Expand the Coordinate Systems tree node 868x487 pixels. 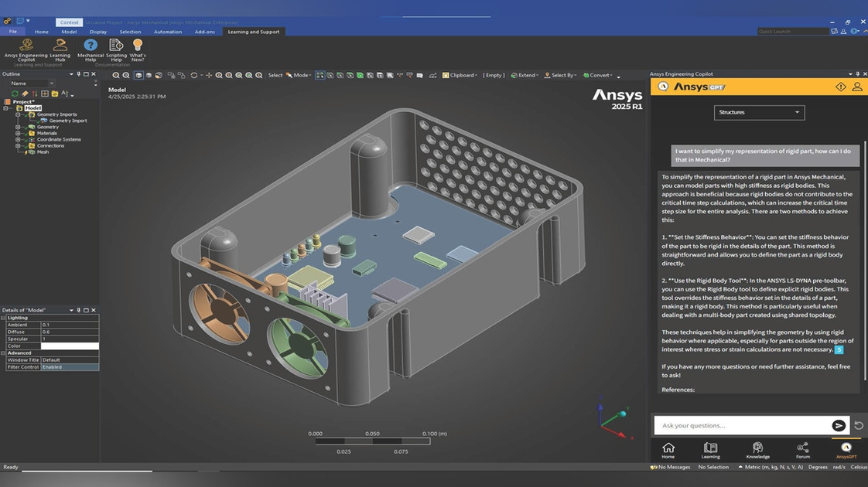pyautogui.click(x=18, y=139)
